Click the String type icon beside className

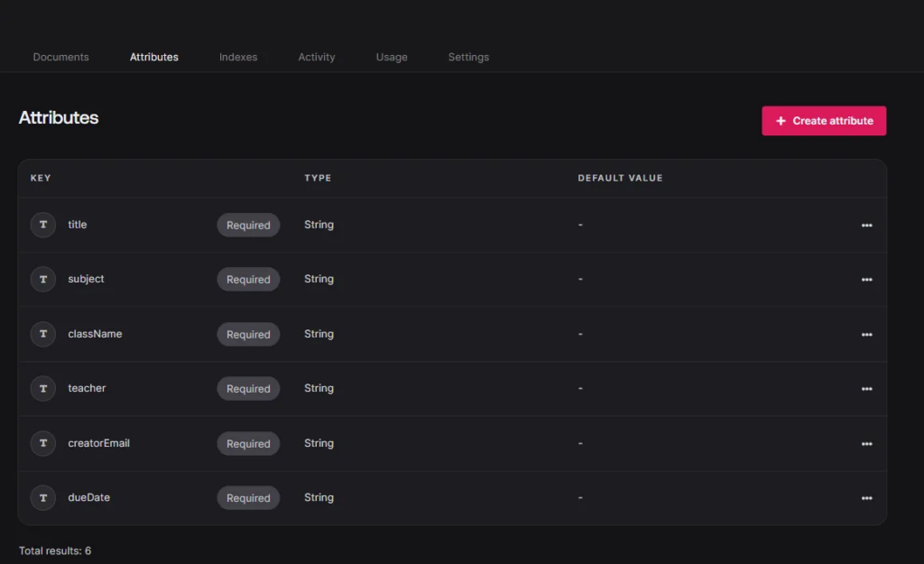point(42,334)
